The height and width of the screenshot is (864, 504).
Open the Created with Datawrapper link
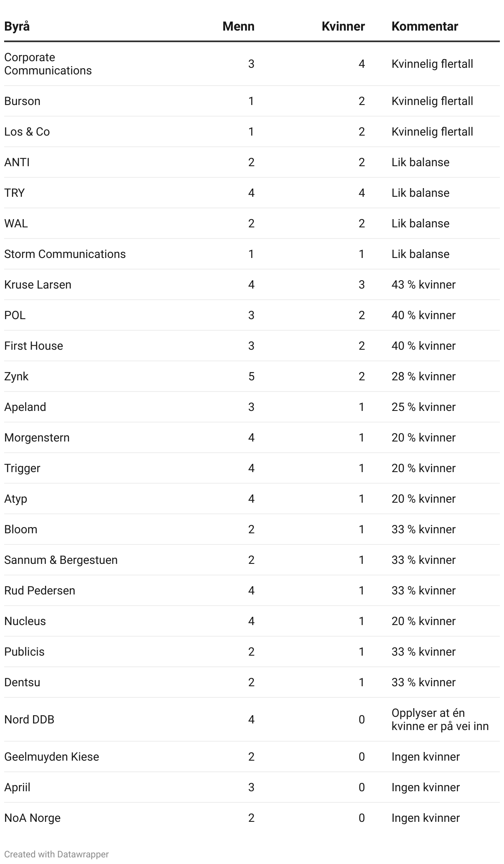click(x=56, y=854)
